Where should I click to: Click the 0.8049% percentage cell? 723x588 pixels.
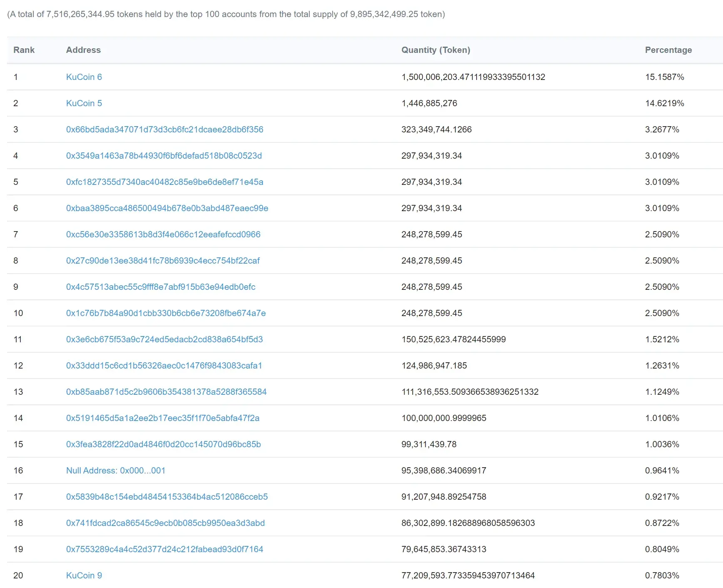(x=662, y=549)
